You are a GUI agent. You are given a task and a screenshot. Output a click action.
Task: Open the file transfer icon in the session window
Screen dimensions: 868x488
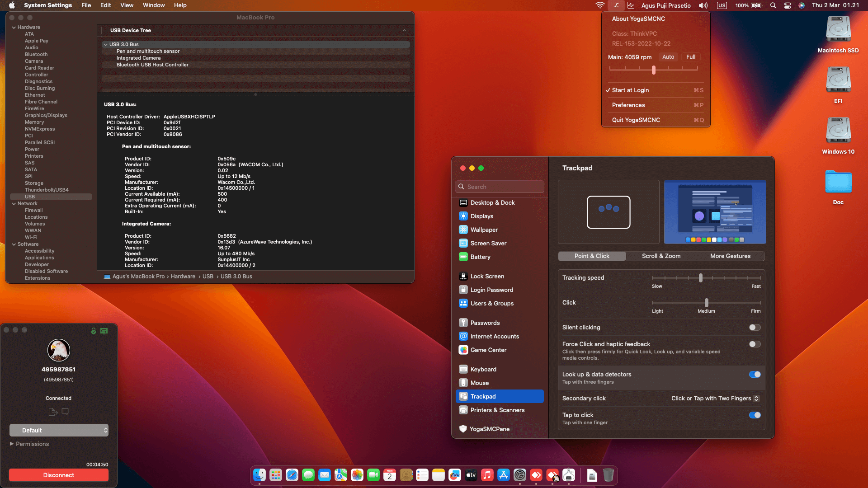pyautogui.click(x=52, y=412)
